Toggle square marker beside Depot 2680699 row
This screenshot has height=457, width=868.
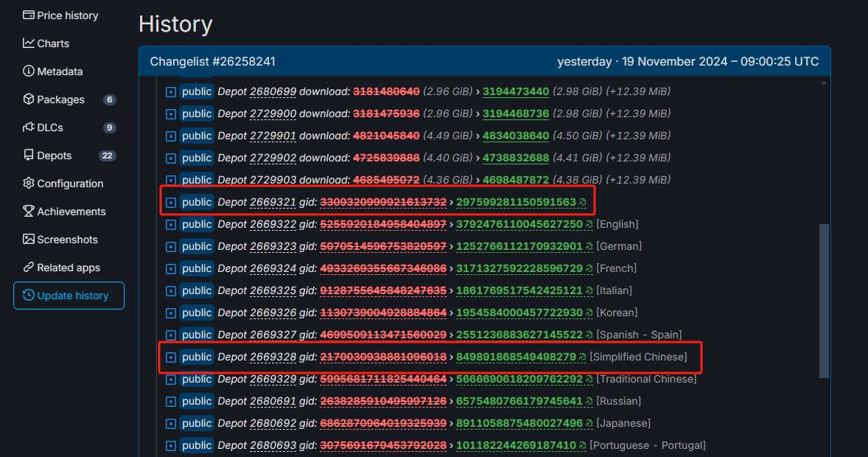click(171, 92)
